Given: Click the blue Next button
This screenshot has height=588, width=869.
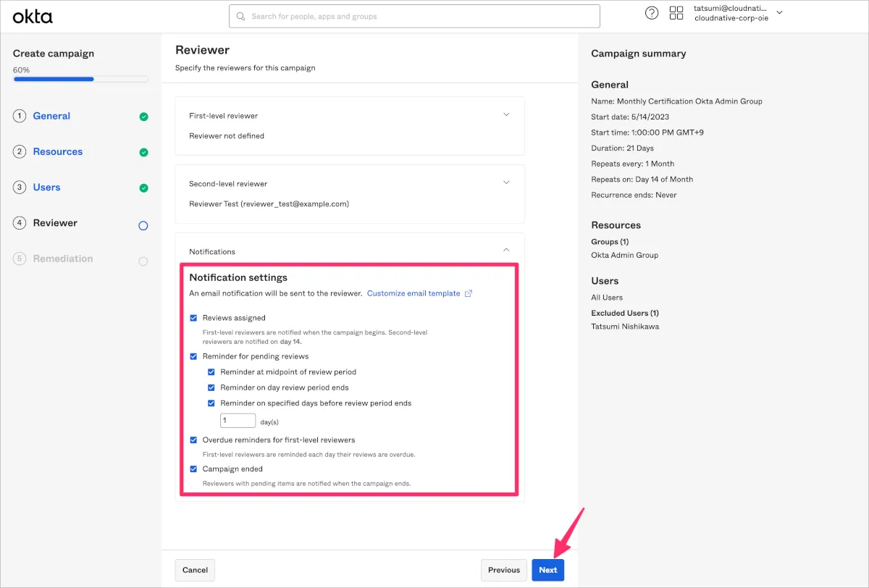Looking at the screenshot, I should tap(547, 570).
